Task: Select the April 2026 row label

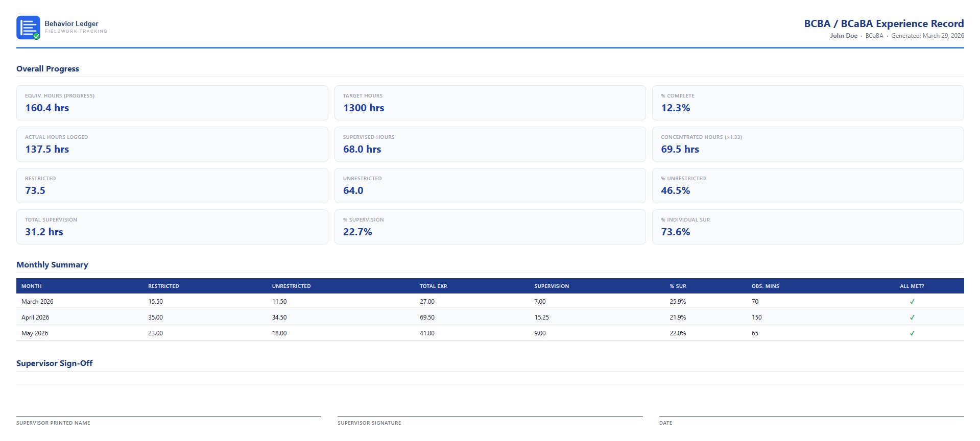Action: [x=35, y=317]
